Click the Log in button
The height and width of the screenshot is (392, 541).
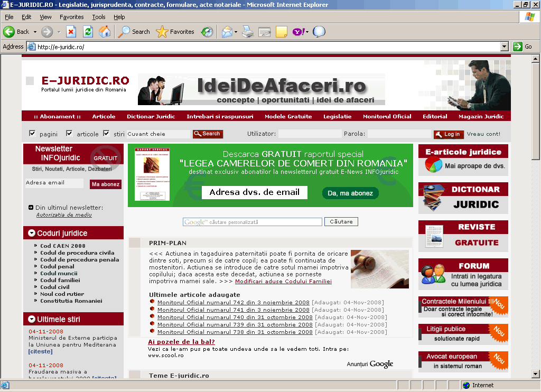tap(449, 134)
